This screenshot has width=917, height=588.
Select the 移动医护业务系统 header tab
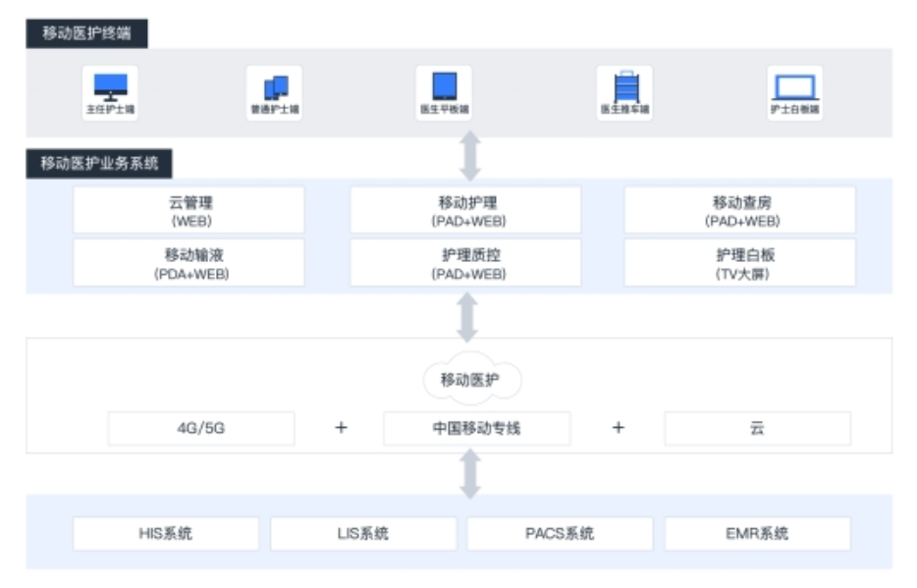point(99,163)
